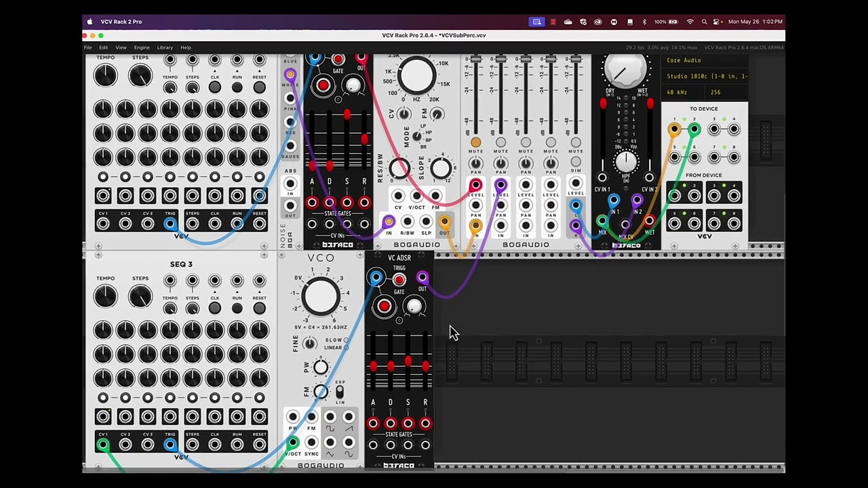Click the lower SEQ 3 STEPS output jack
The width and height of the screenshot is (868, 488).
click(193, 445)
